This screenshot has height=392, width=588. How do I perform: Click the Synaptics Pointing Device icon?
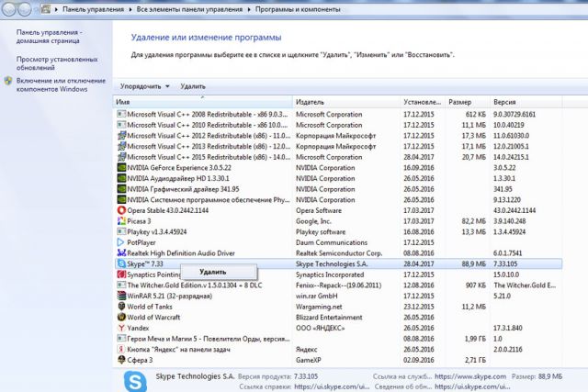121,274
